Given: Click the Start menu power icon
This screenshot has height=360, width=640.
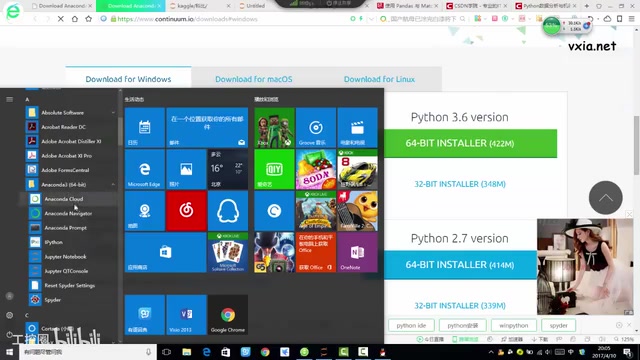Looking at the screenshot, I should pyautogui.click(x=9, y=334).
